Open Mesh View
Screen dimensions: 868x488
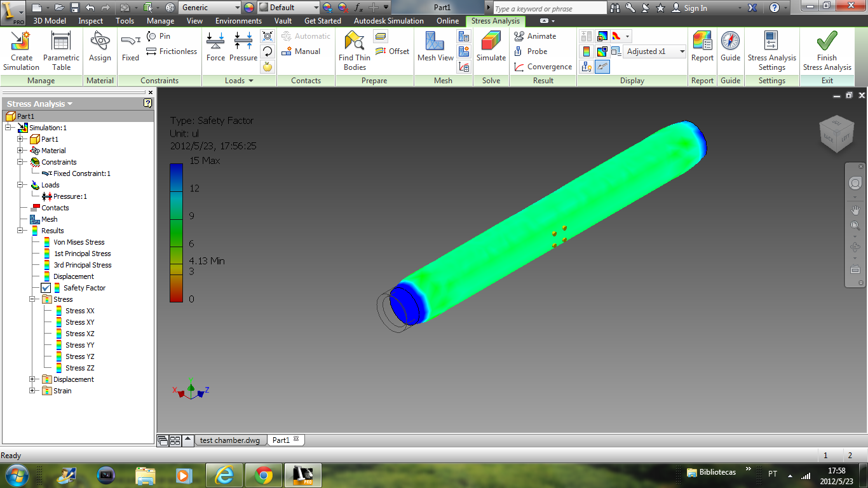pos(435,48)
